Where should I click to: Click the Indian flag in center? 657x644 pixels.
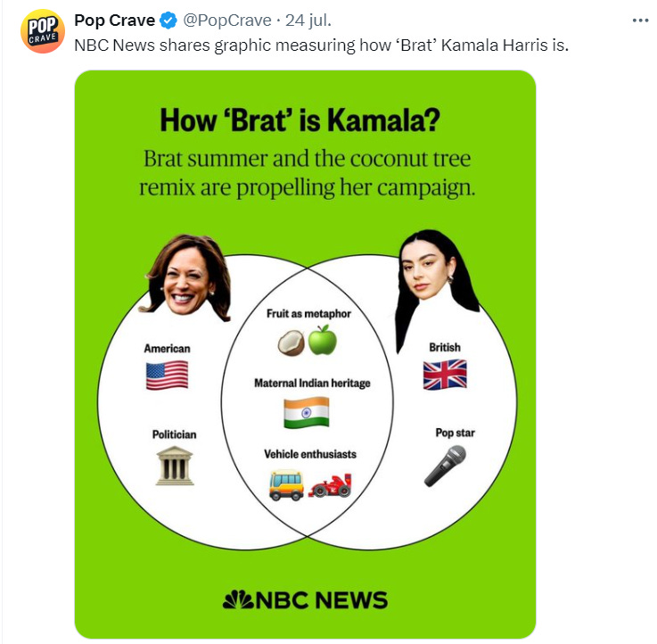click(x=307, y=413)
